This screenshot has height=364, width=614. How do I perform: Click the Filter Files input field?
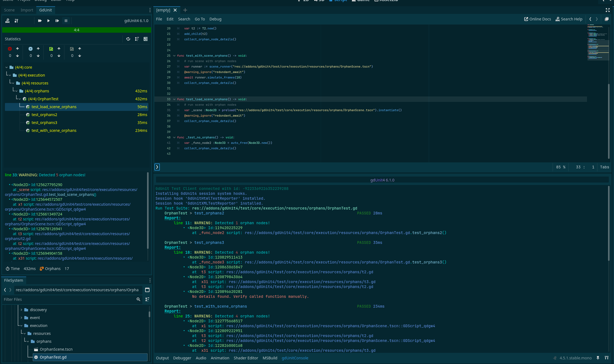pos(68,299)
